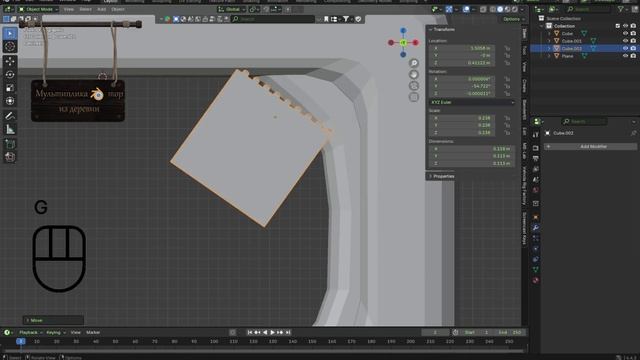Expand the Cube.001 outliner row
Screen dimensions: 640x360
click(549, 41)
